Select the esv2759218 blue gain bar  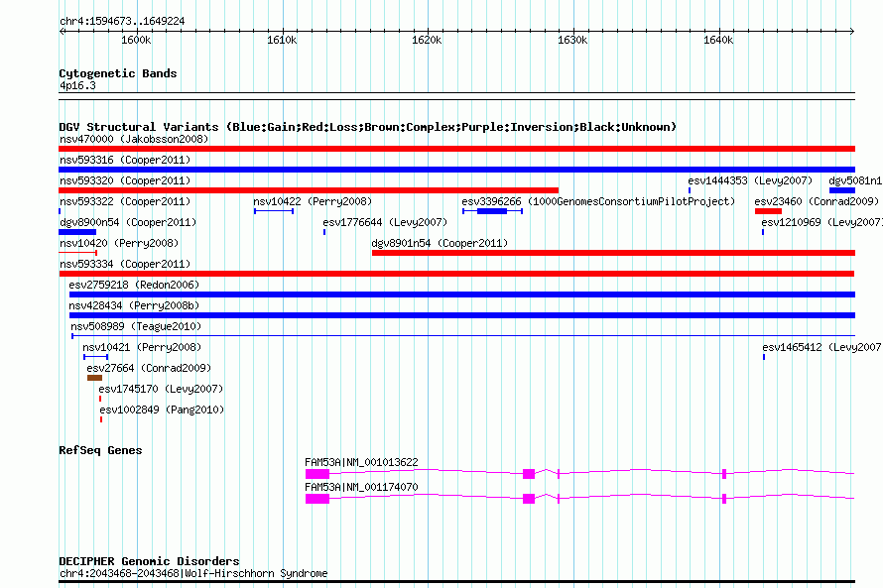pos(462,294)
